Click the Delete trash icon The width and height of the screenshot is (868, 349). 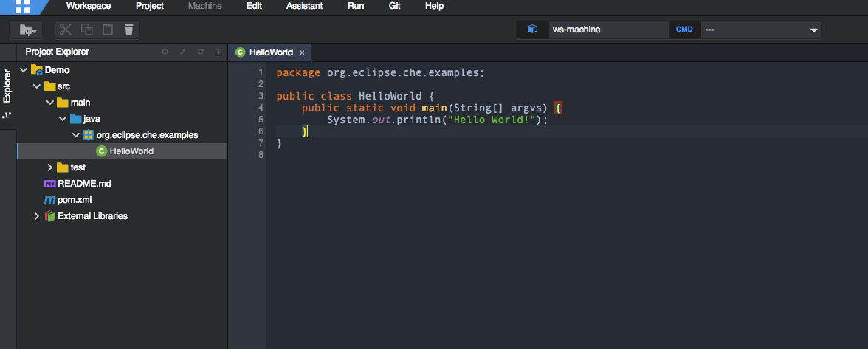pos(129,30)
